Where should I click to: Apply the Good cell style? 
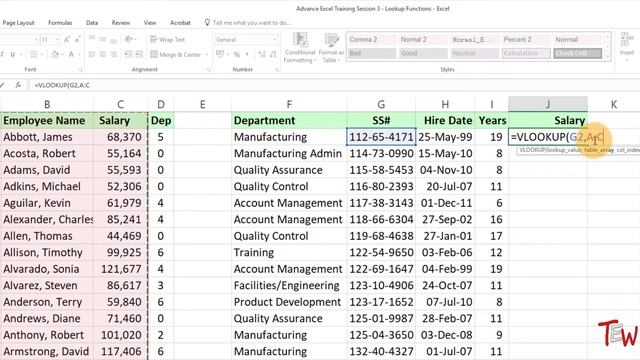pyautogui.click(x=423, y=53)
